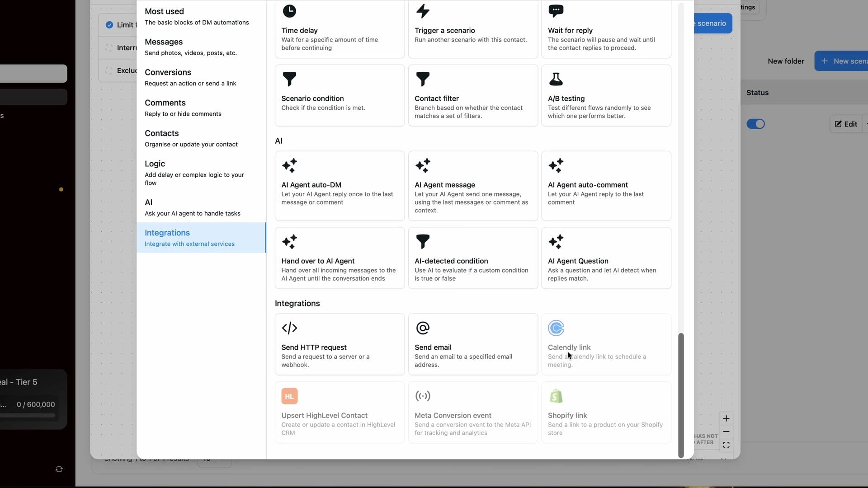Screen dimensions: 868x488
Task: Select the Contacts category
Action: coord(201,138)
